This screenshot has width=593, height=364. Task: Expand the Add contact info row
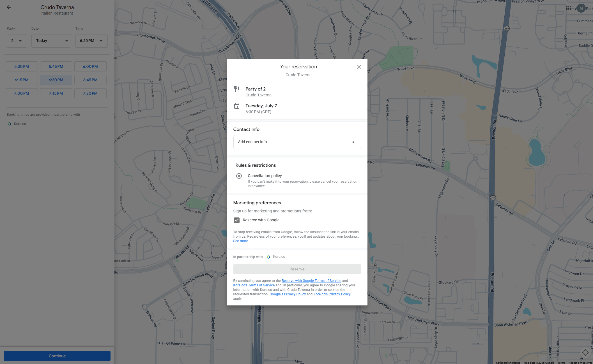click(x=297, y=142)
